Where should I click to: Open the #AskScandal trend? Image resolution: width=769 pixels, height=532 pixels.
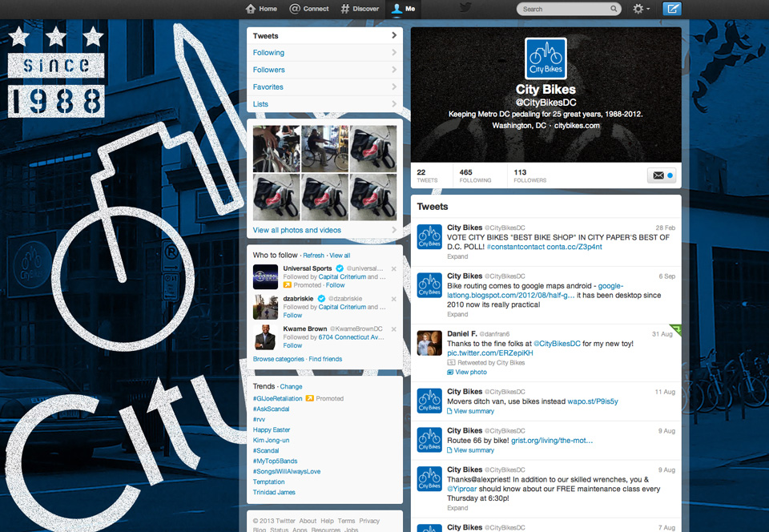(x=272, y=409)
